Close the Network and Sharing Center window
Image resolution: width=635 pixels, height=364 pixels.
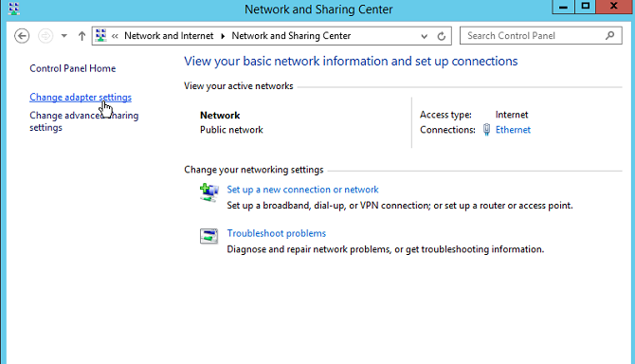point(613,7)
